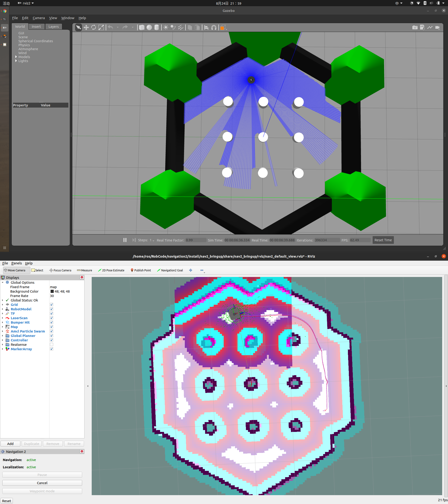Select the Publish Point tool in RViz
Viewport: 448px width, 504px height.
tap(140, 270)
